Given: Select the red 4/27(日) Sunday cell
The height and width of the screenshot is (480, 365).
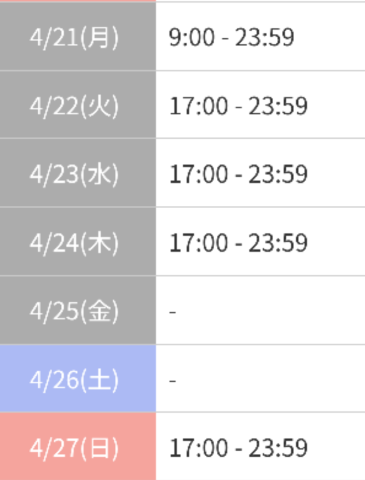Looking at the screenshot, I should coord(78,447).
